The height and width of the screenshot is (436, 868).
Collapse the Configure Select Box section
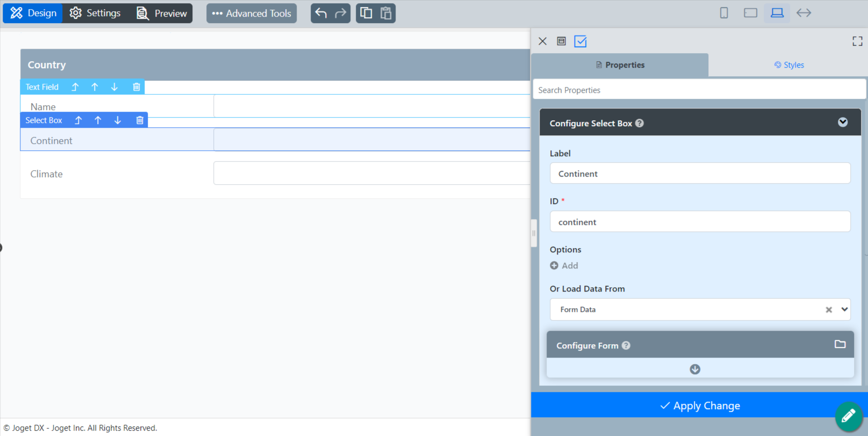coord(843,122)
